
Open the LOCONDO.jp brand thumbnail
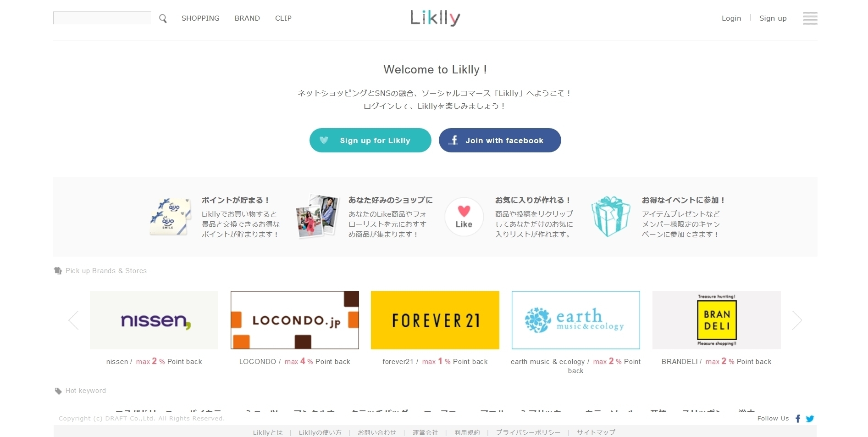(x=295, y=320)
